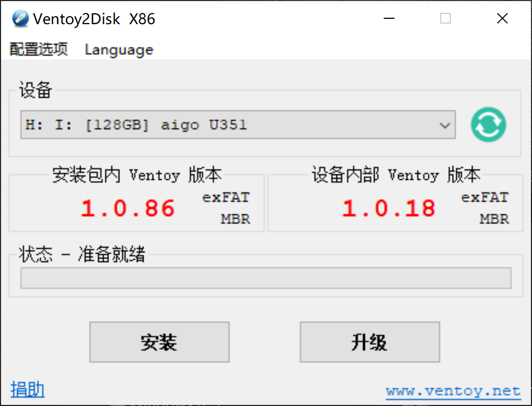Minimize the Ventoy2Disk window

tap(389, 18)
